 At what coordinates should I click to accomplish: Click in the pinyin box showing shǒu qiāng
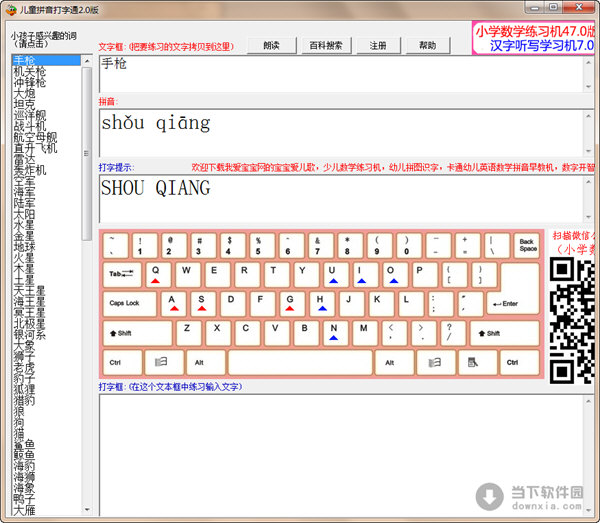pyautogui.click(x=342, y=133)
